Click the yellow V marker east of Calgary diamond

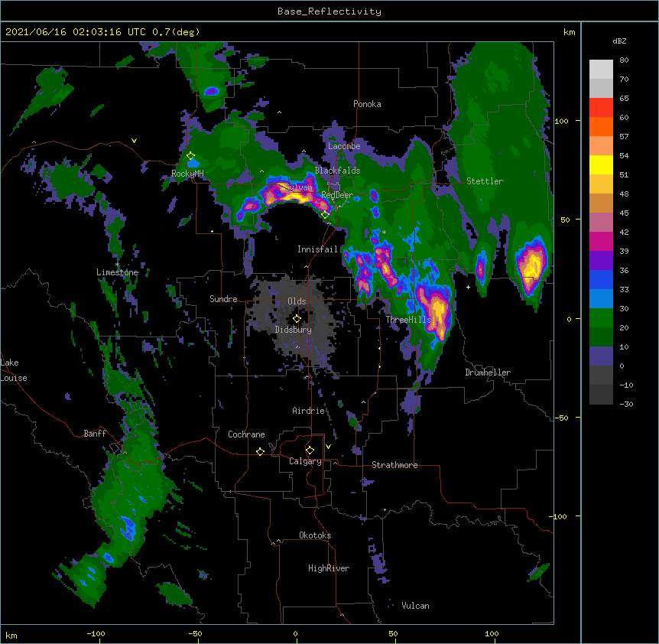[x=328, y=447]
